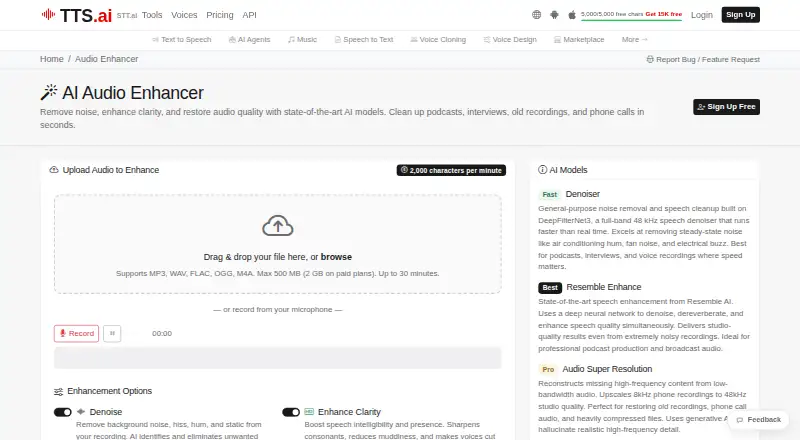Screen dimensions: 800x440
Task: Toggle the Enhance Clarity switch
Action: pyautogui.click(x=291, y=412)
